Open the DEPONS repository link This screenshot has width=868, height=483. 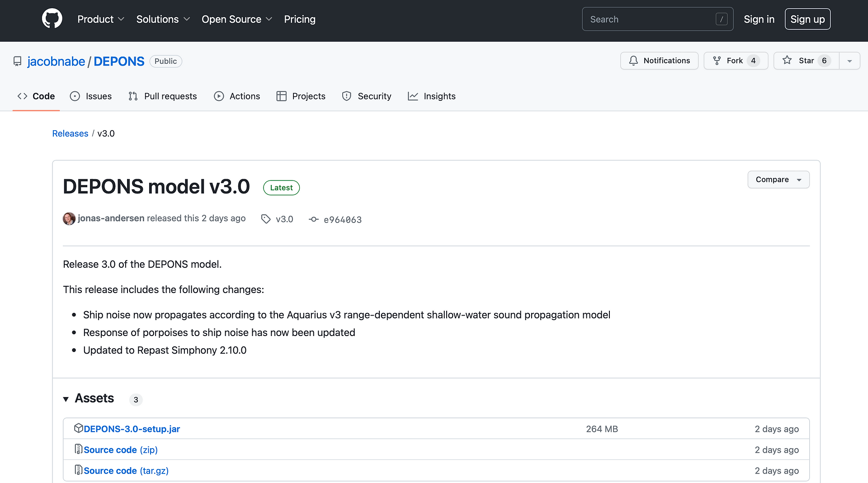click(119, 61)
